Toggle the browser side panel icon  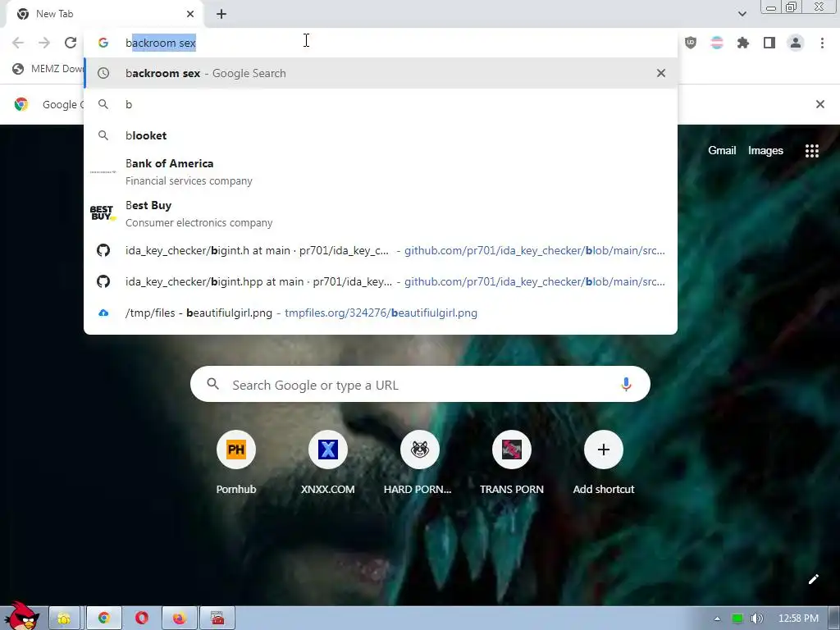[x=769, y=43]
